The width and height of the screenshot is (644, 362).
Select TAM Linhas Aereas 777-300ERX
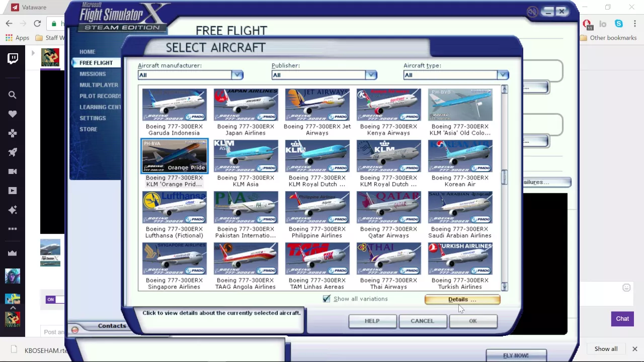click(317, 259)
